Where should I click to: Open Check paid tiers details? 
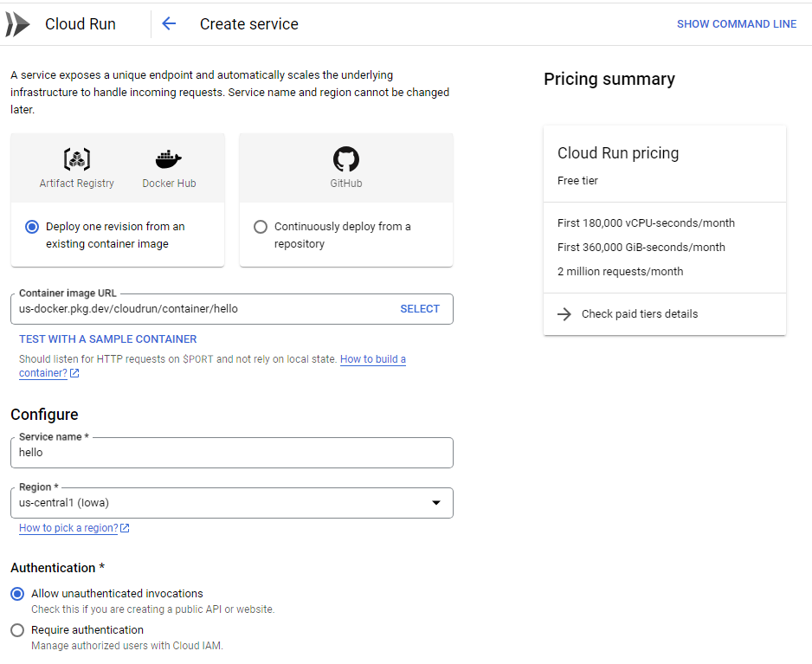click(639, 314)
